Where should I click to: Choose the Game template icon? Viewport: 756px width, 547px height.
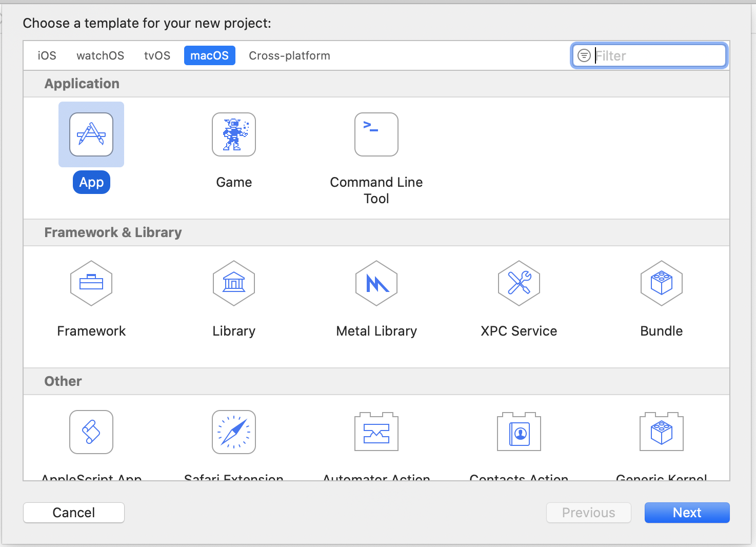click(x=234, y=134)
